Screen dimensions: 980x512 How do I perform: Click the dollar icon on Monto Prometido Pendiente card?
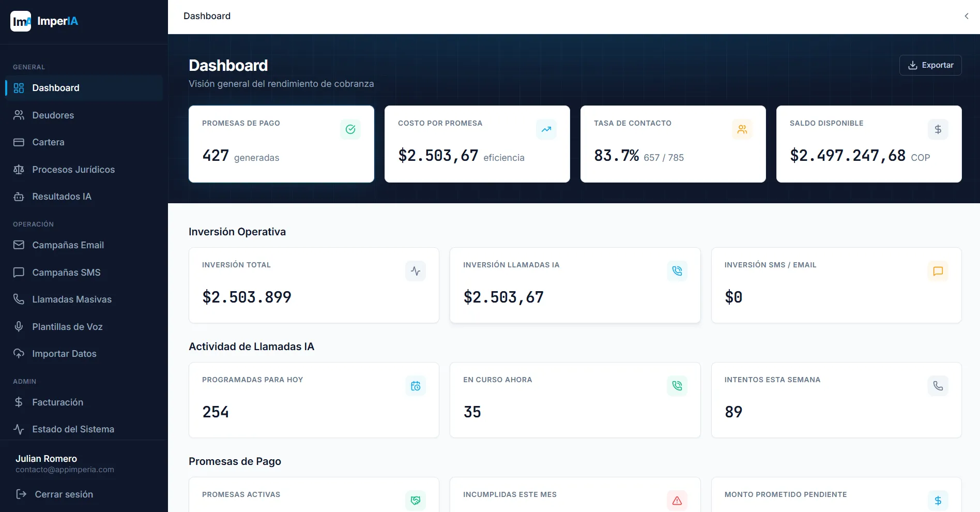938,501
